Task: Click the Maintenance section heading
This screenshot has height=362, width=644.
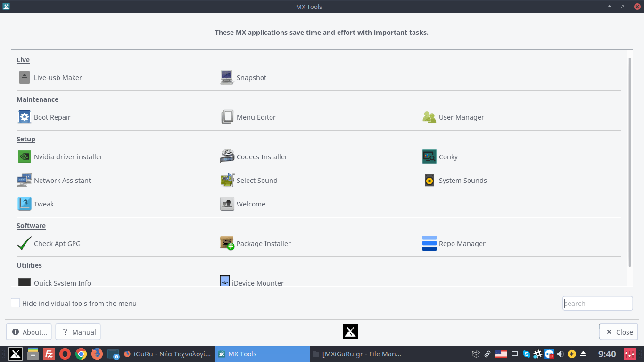Action: click(x=38, y=99)
